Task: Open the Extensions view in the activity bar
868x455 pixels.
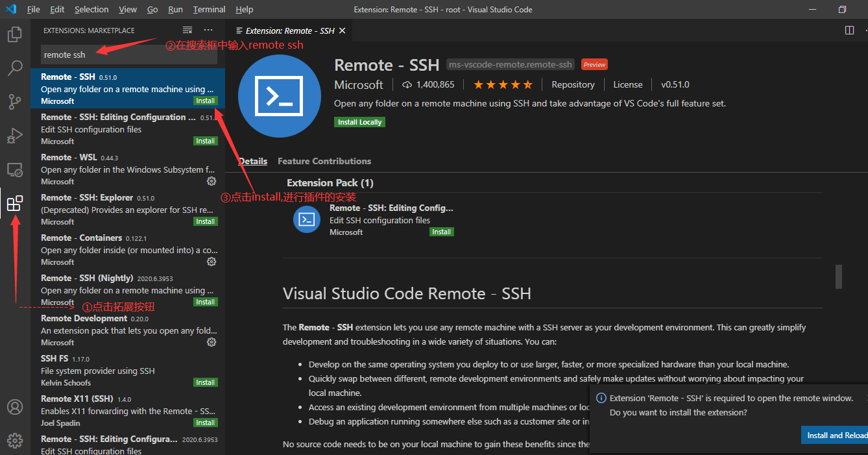Action: click(14, 204)
